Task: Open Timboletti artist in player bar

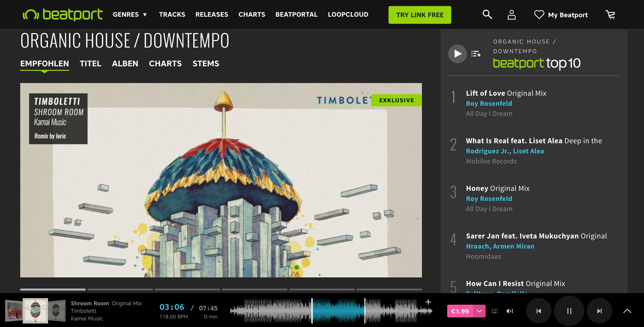Action: point(83,311)
